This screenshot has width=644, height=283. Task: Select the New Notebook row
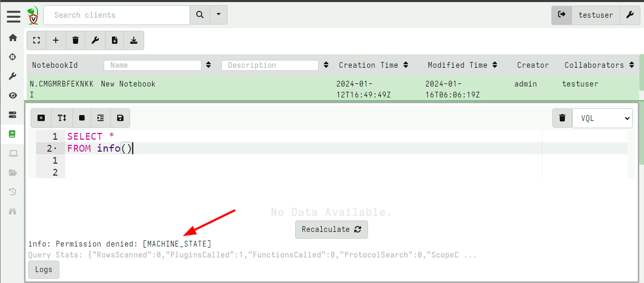(332, 89)
